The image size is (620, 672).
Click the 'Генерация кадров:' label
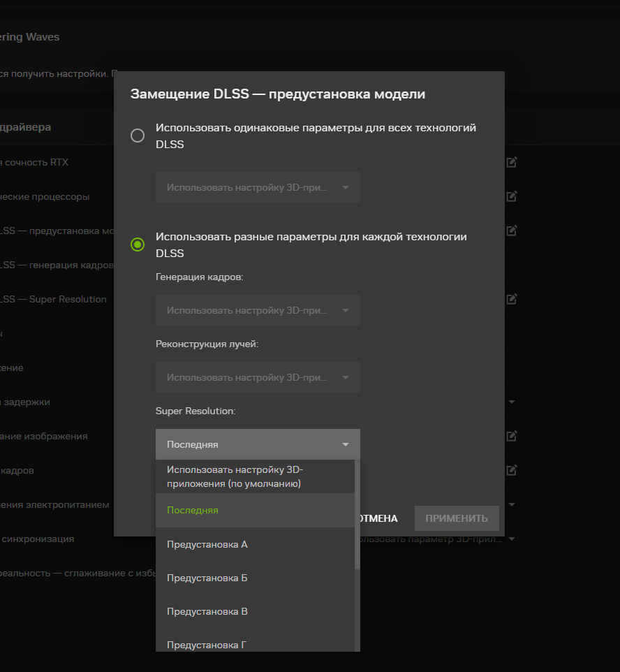tap(199, 277)
